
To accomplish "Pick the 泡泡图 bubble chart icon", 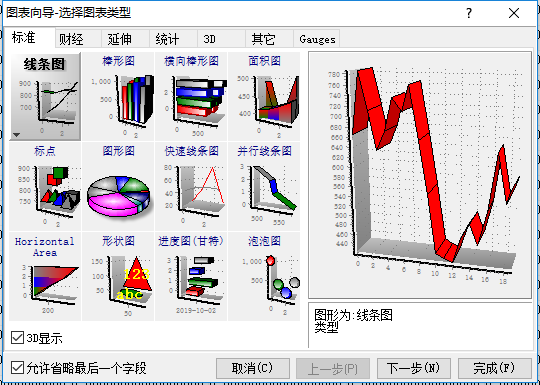I will [x=264, y=277].
